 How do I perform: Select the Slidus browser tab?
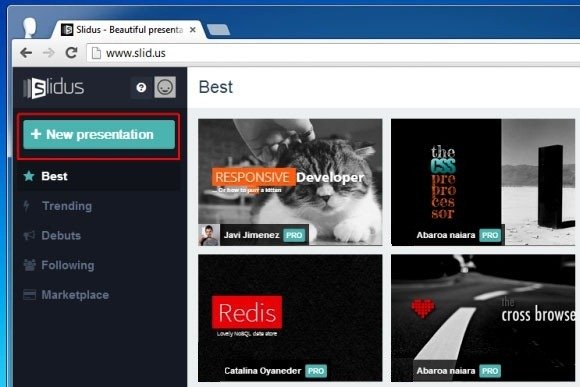(x=129, y=30)
